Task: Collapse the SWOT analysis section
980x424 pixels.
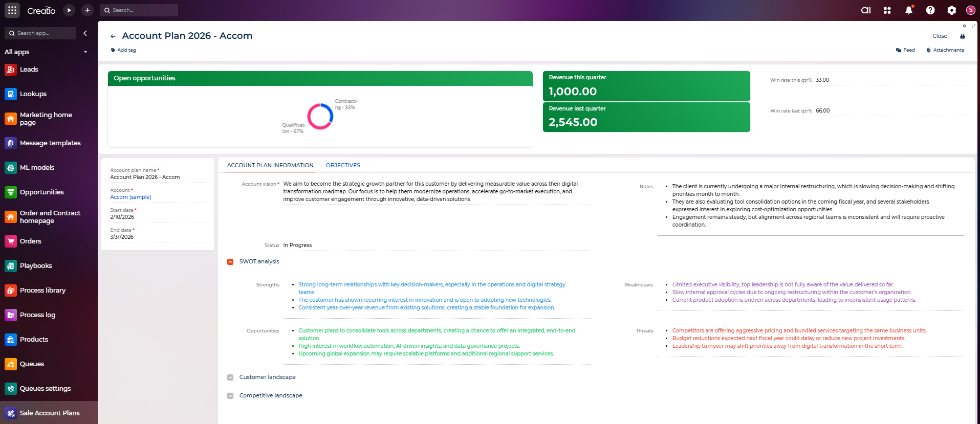Action: [230, 262]
